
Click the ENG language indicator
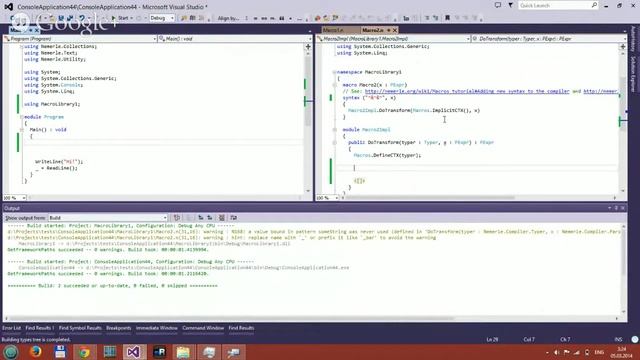[599, 352]
